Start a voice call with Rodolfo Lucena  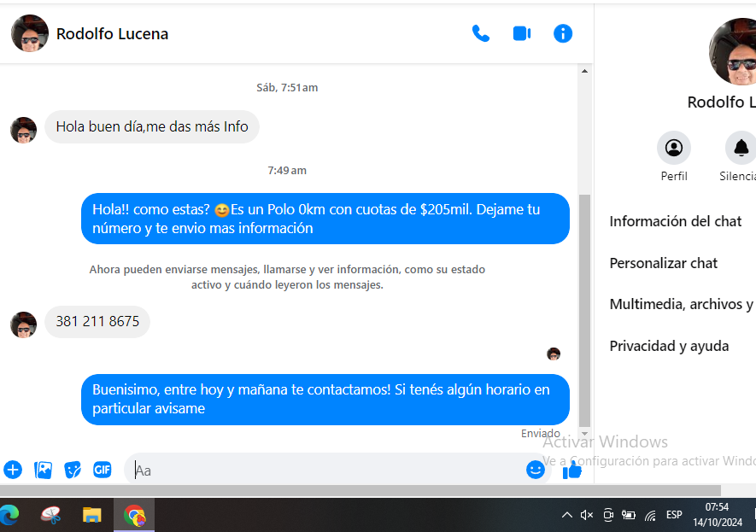(481, 33)
